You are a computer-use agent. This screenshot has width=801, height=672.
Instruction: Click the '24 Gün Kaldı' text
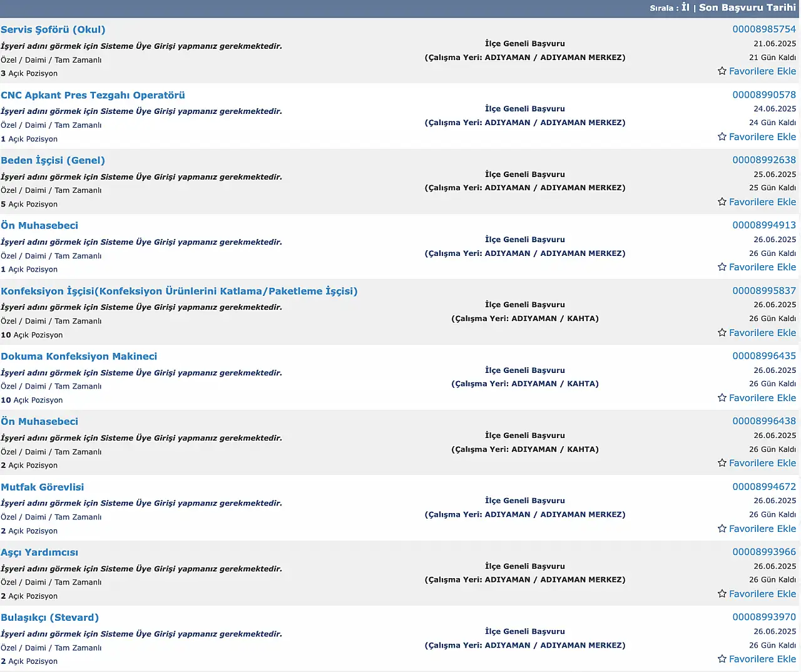tap(772, 123)
